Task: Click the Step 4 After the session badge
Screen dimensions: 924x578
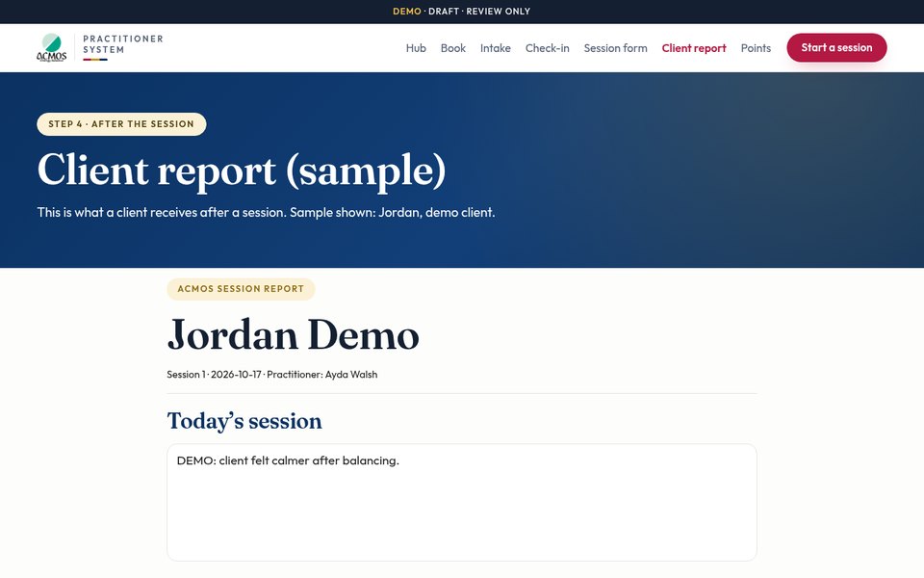Action: pos(121,124)
